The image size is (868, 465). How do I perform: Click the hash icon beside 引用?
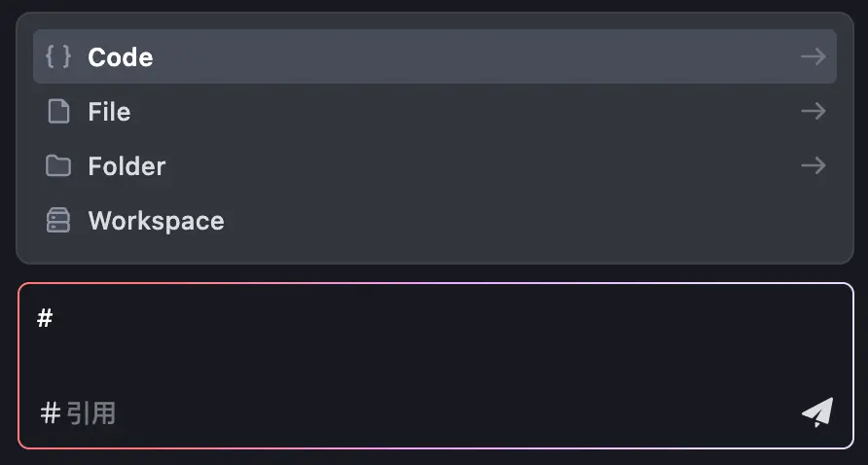point(51,413)
